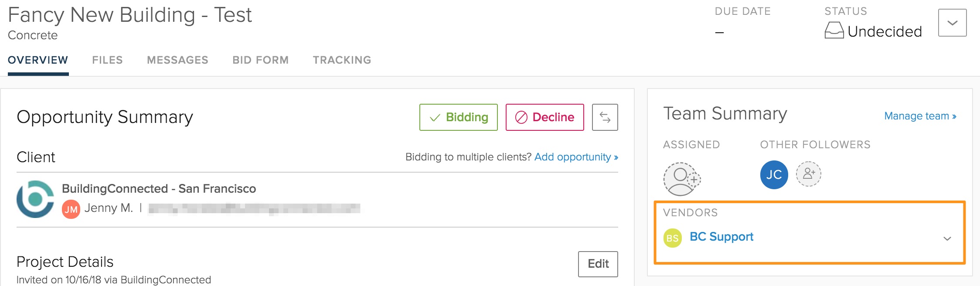Viewport: 980px width, 286px height.
Task: Open the Manage team link
Action: pyautogui.click(x=920, y=116)
